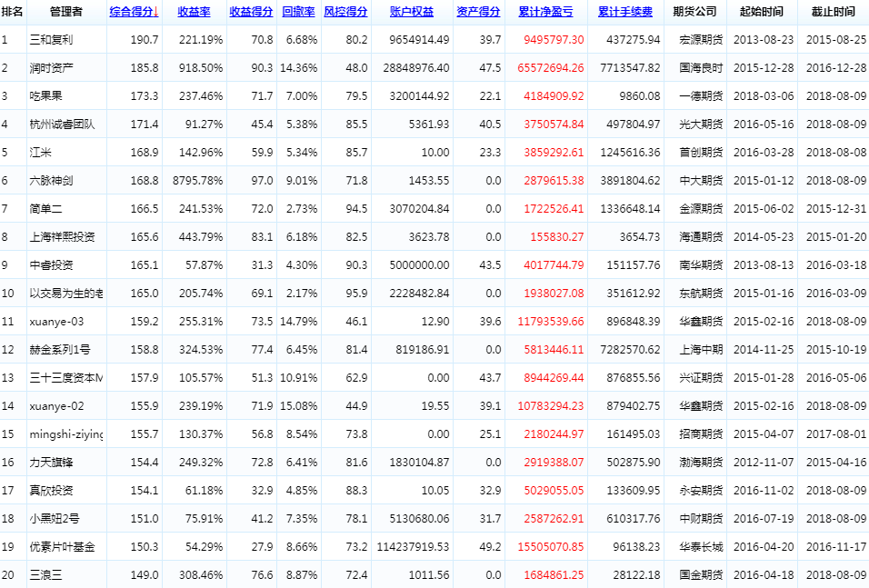Click risk score 95.9
869x588 pixels.
tap(356, 294)
